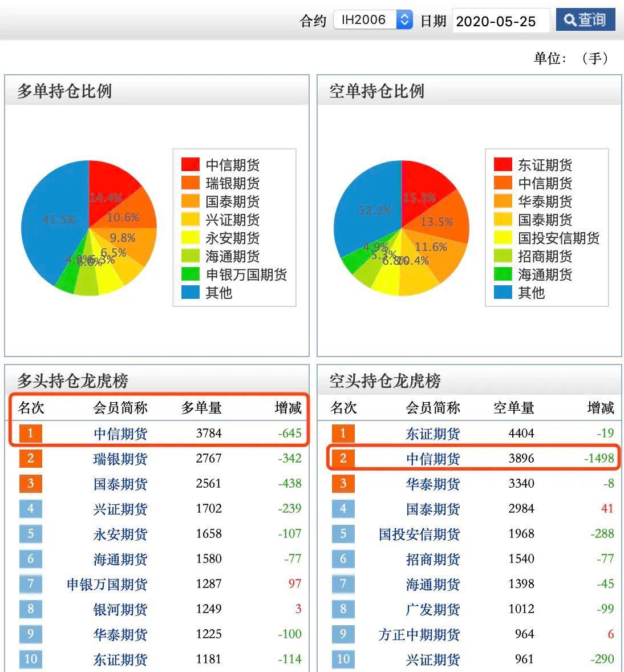Click rank 6 badge beside 招商期货
624x672 pixels.
pos(343,559)
